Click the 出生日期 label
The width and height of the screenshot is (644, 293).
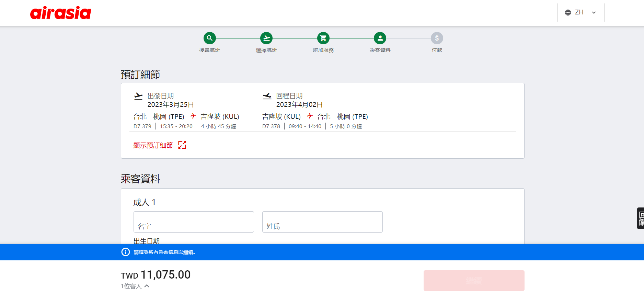coord(147,241)
